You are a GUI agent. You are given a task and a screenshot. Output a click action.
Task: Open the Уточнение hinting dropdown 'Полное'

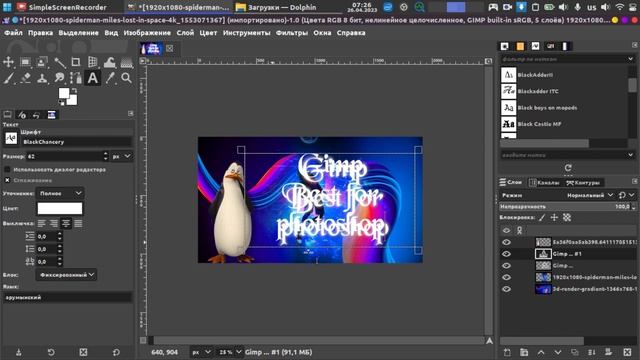coord(60,193)
